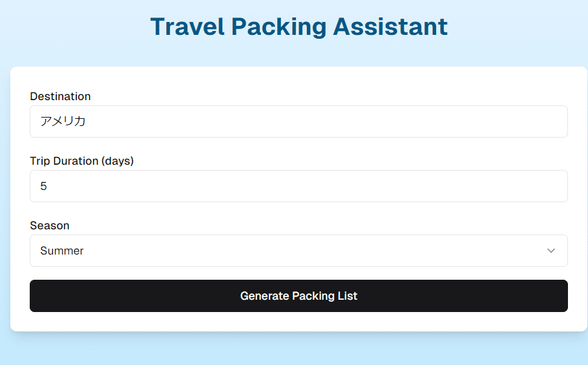Click the "Trip Duration (days)" label
588x365 pixels.
pyautogui.click(x=81, y=161)
